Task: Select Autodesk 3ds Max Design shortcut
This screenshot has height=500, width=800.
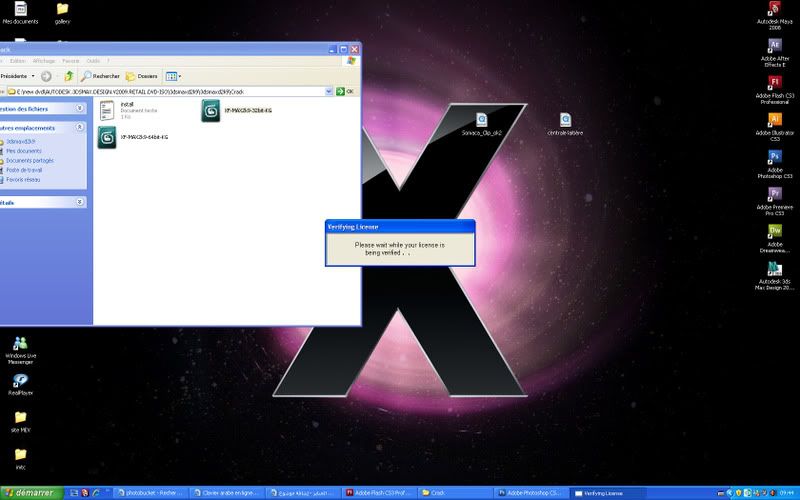Action: pos(774,276)
